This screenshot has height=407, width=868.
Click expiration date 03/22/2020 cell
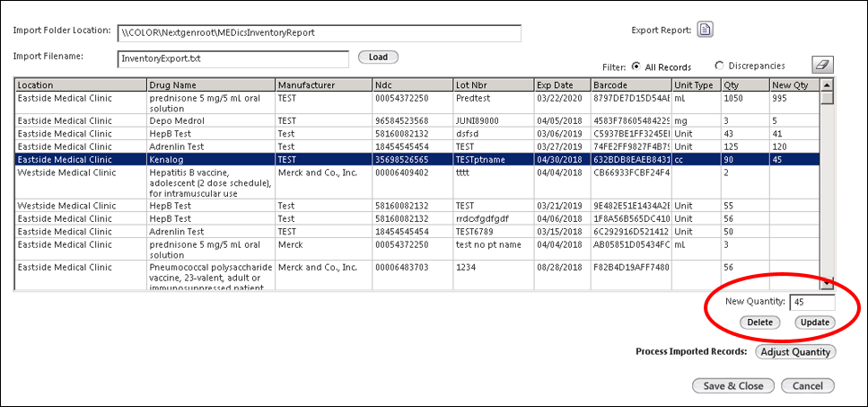pyautogui.click(x=563, y=103)
